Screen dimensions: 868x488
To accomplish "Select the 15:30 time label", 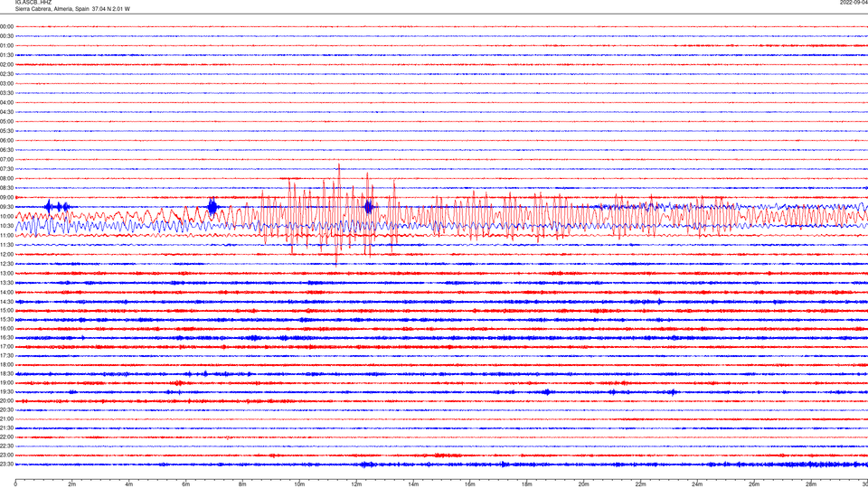I will coord(6,320).
